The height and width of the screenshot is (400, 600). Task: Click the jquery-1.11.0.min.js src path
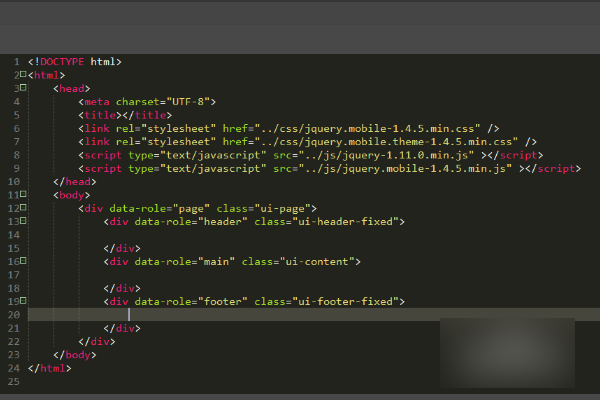pyautogui.click(x=386, y=155)
